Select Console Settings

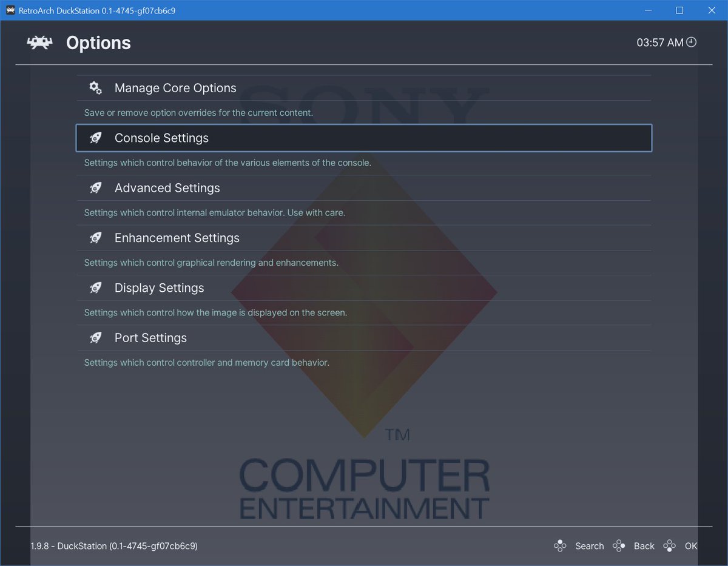click(161, 138)
